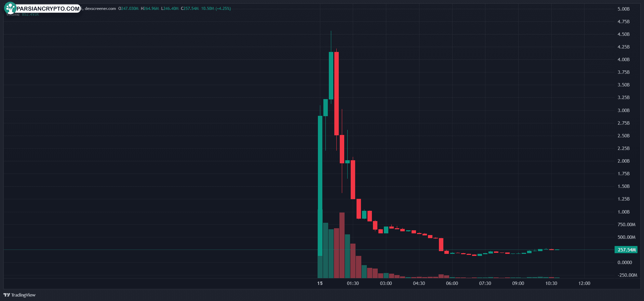
Task: Click the 06:00 time axis label
Action: [x=452, y=283]
